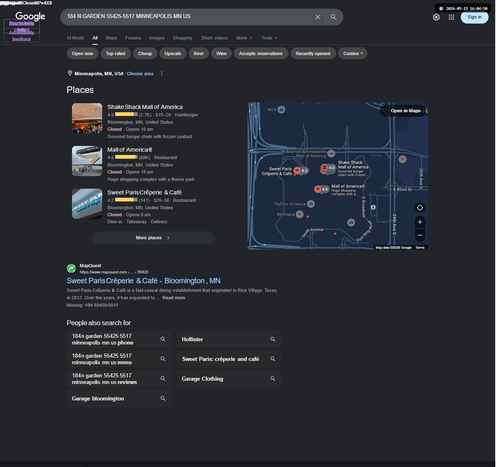Switch to the Forums tab
500x467 pixels.
click(x=133, y=38)
